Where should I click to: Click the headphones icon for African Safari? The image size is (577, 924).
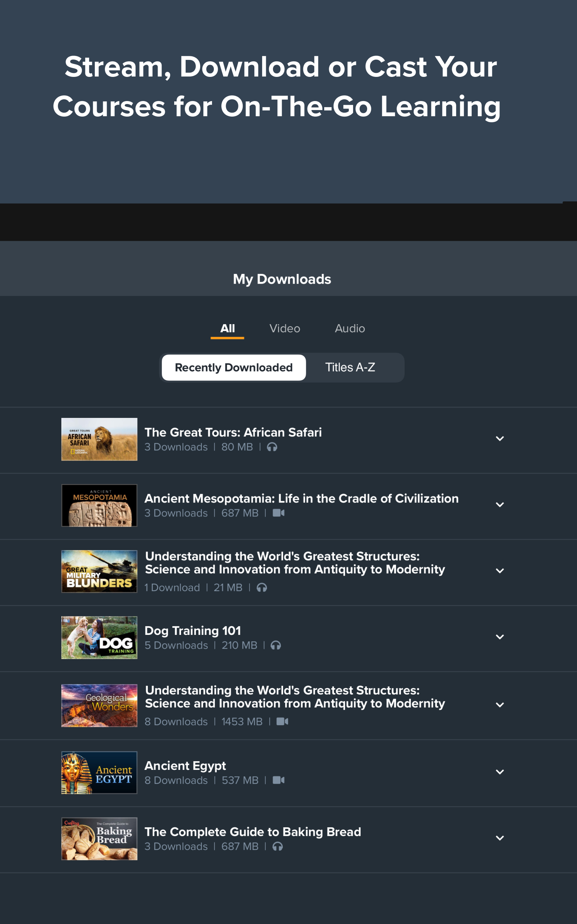click(272, 447)
